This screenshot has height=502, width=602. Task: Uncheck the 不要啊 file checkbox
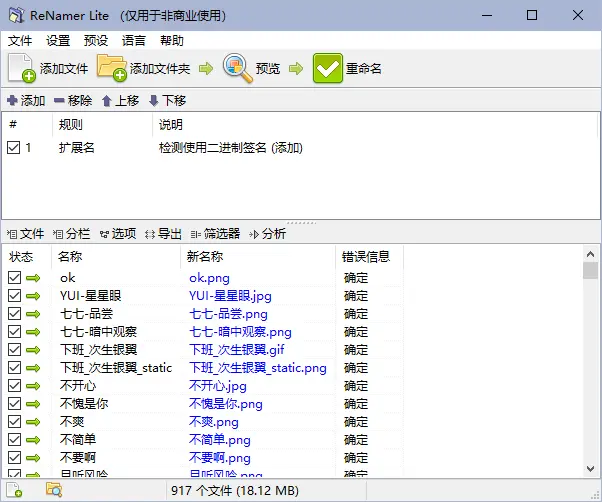coord(14,458)
